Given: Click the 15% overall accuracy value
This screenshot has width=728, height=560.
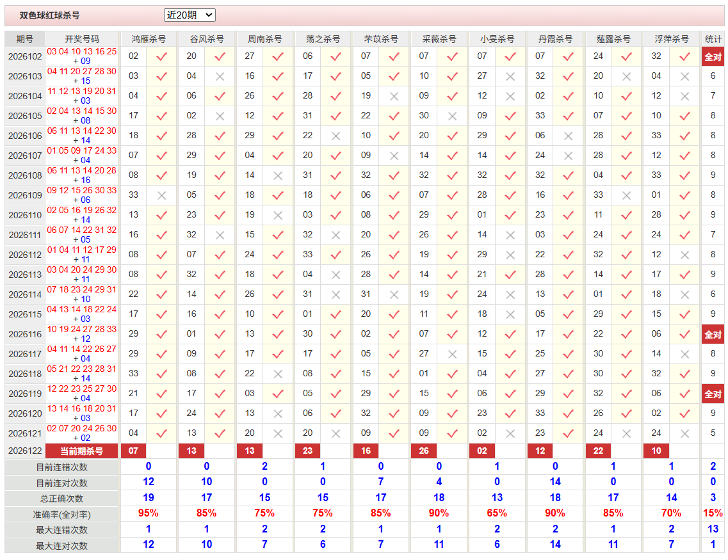Looking at the screenshot, I should click(713, 513).
